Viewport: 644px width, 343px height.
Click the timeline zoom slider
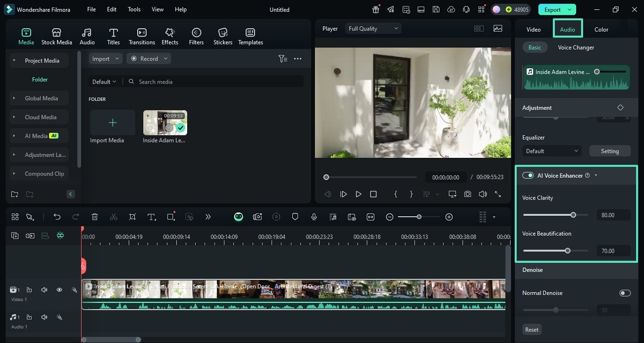419,217
